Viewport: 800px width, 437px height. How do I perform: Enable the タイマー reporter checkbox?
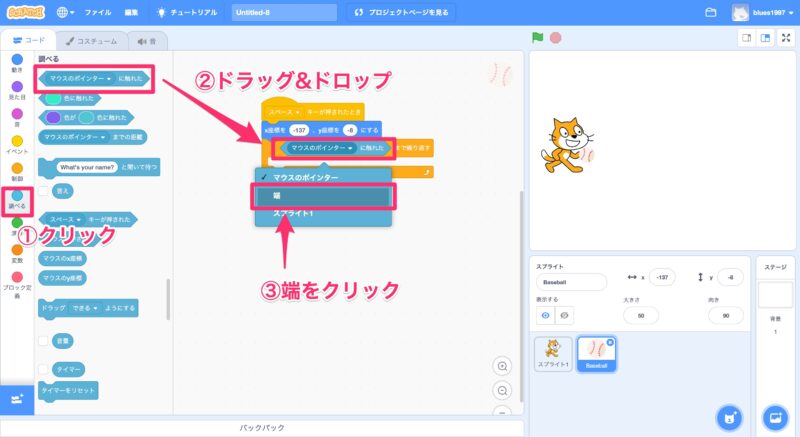point(43,369)
